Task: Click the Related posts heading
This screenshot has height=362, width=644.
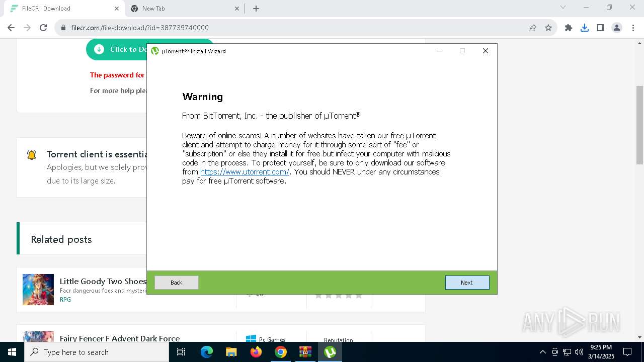Action: (61, 239)
